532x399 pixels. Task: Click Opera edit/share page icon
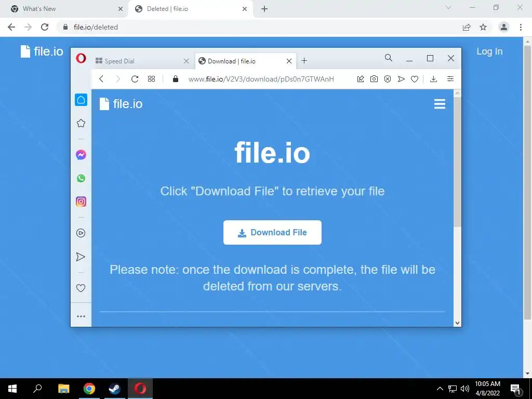click(361, 79)
